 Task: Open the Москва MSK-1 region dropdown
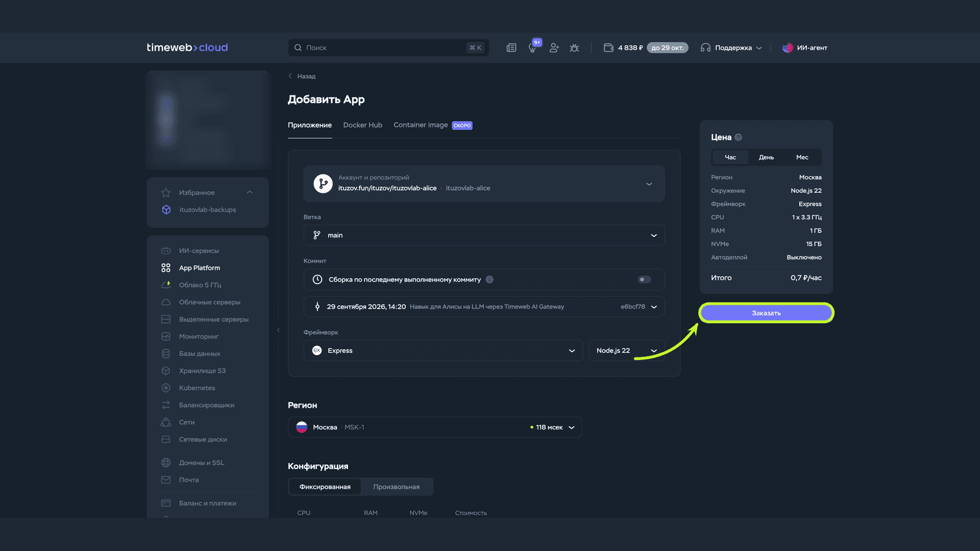coord(435,427)
